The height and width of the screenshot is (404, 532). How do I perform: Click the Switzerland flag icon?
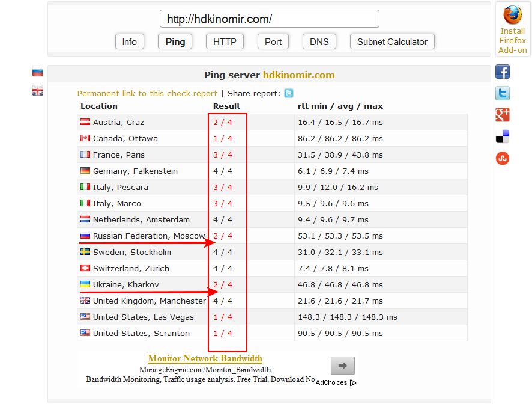point(85,268)
